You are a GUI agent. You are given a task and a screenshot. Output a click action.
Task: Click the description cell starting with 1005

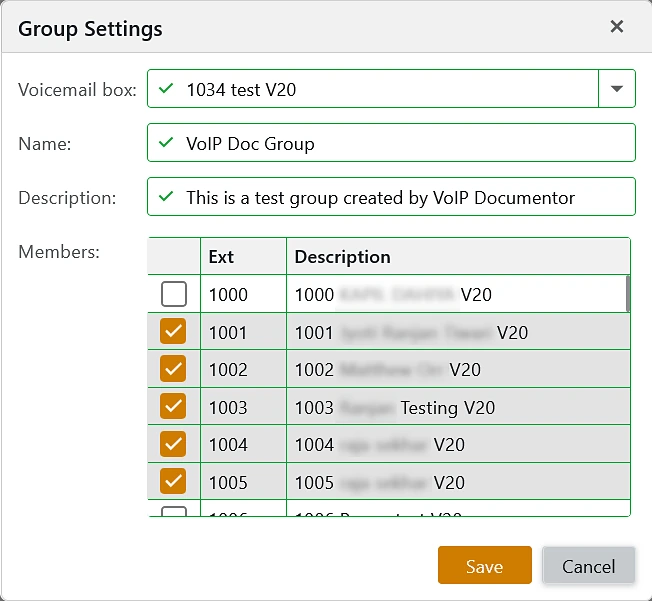(458, 482)
